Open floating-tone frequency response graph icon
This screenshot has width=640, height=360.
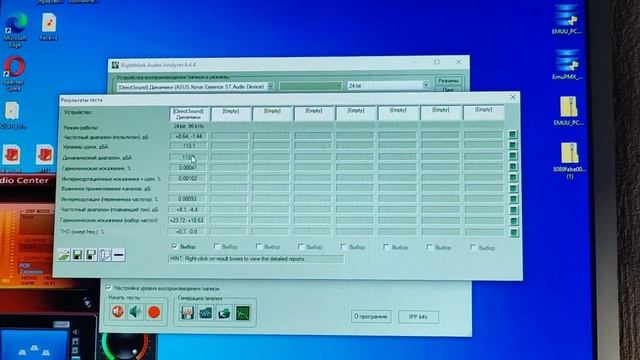tap(513, 210)
